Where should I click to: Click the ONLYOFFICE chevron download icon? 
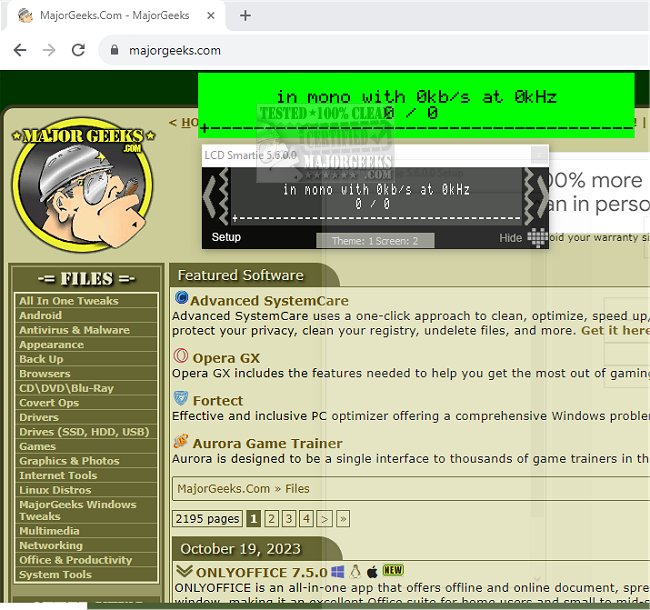click(184, 571)
